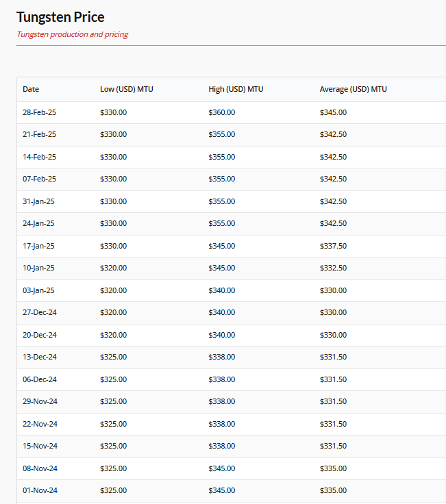Click the Date column header
The width and height of the screenshot is (446, 504).
[31, 89]
